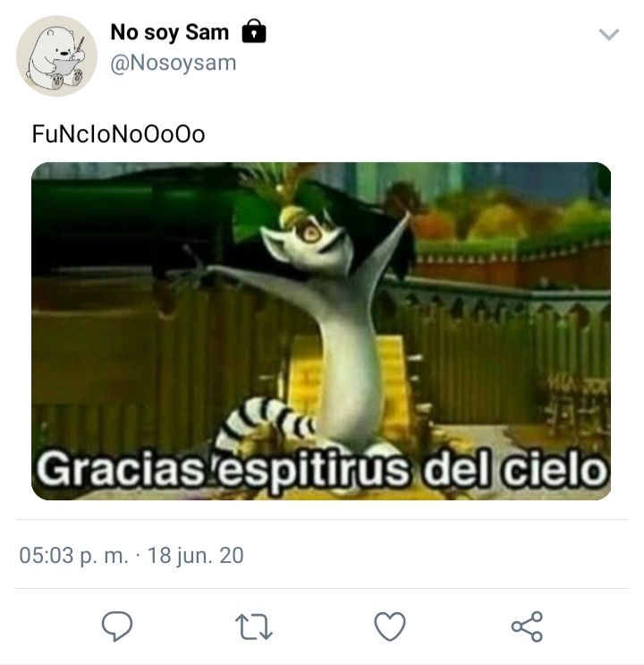Visit the @Nosoysam handle profile
644x665 pixels.
coord(174,64)
